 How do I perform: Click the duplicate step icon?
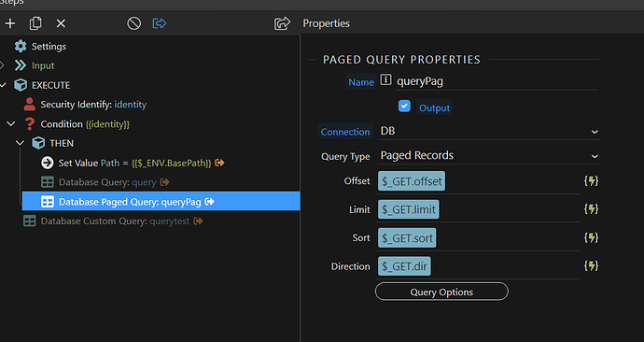[x=35, y=23]
